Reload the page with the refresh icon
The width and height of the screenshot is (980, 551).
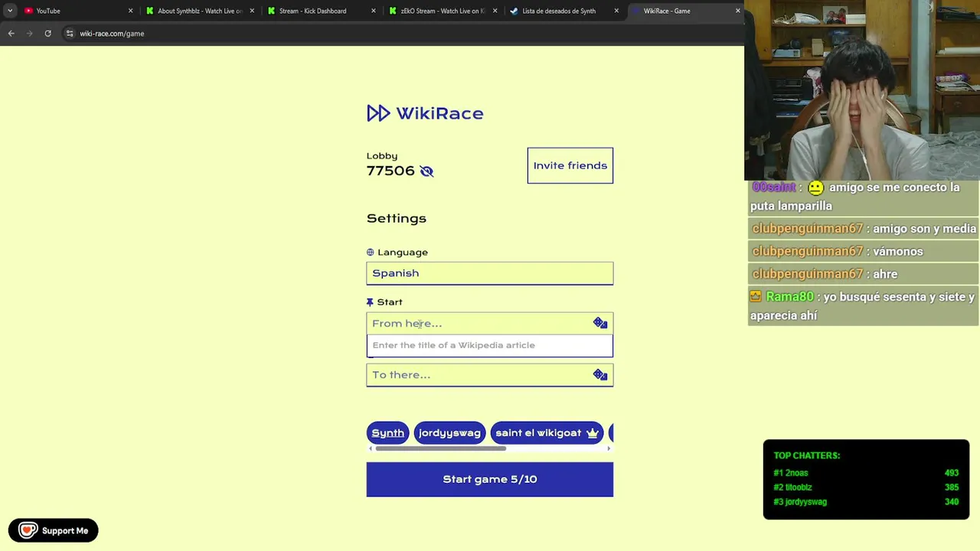pos(47,34)
